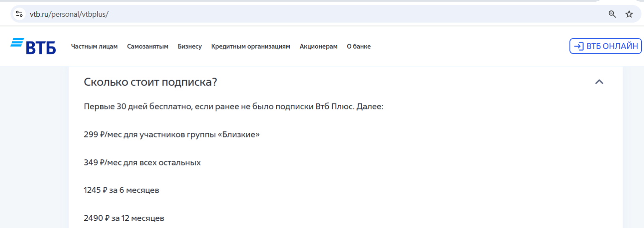
Task: Bookmark this page with the star icon
Action: tap(629, 14)
